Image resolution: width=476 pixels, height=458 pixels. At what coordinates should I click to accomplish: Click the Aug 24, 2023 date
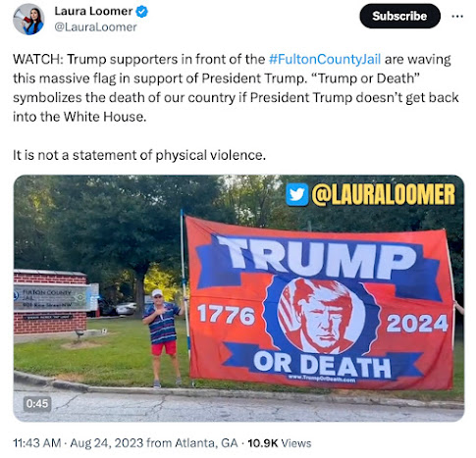(x=107, y=443)
